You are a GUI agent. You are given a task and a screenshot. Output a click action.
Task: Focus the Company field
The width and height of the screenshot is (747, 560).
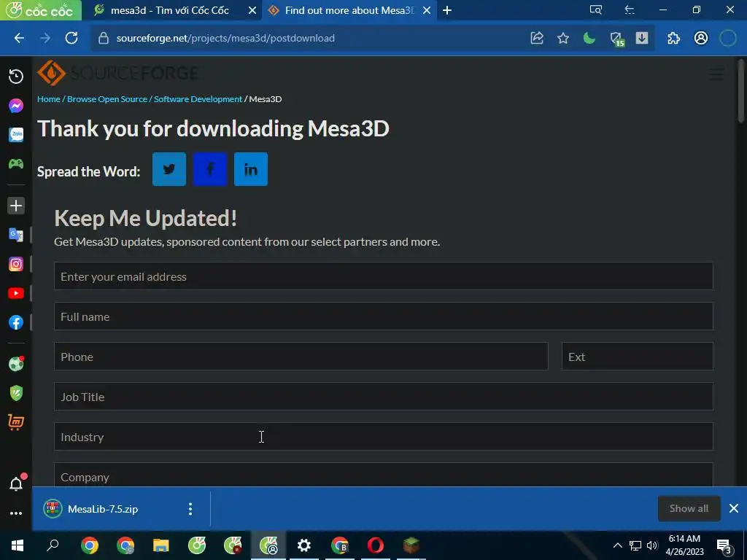click(x=384, y=475)
